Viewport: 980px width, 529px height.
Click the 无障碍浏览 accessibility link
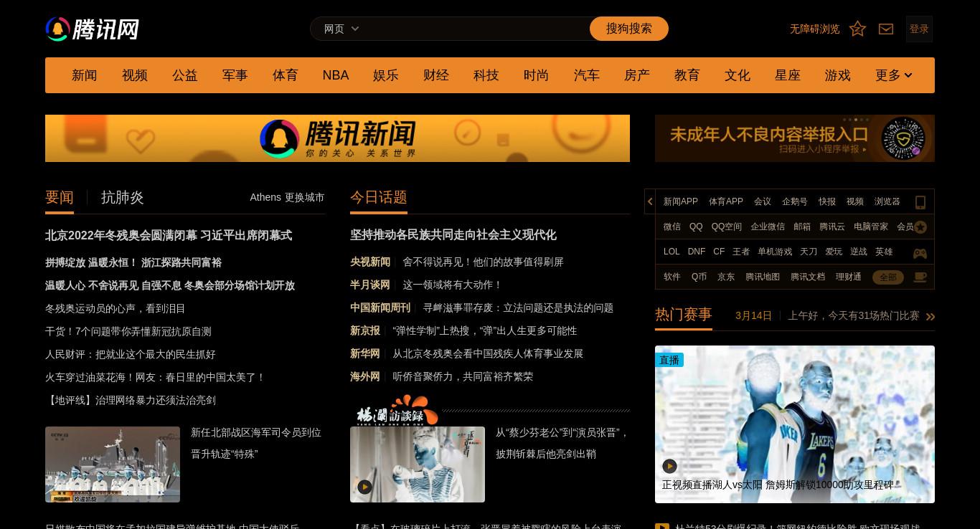tap(815, 29)
